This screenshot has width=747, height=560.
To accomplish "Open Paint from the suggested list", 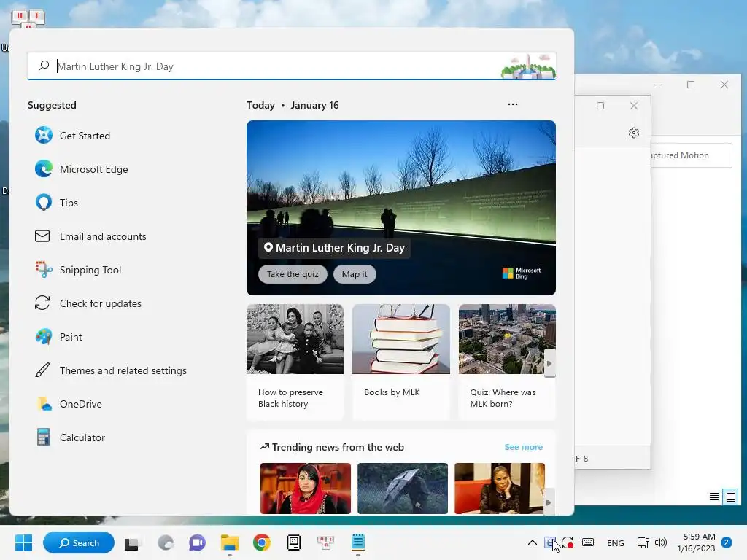I will pos(43,337).
